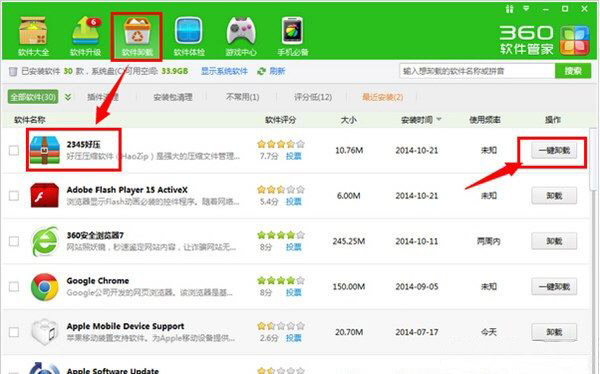Viewport: 600px width, 374px height.
Task: Click the 2345好压 archive icon
Action: pos(45,150)
